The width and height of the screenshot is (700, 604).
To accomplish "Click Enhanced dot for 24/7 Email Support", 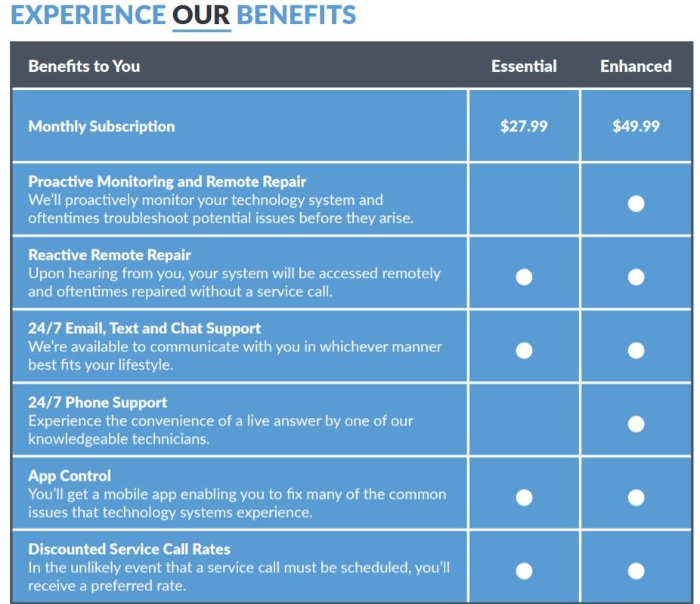I will [636, 350].
